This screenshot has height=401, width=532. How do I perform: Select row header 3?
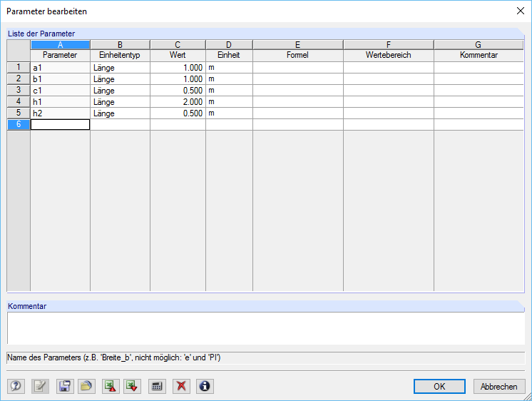click(x=19, y=90)
